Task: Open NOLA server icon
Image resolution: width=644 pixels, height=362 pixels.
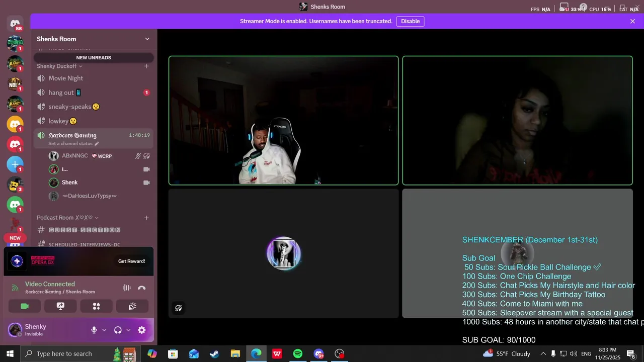Action: pos(15,84)
